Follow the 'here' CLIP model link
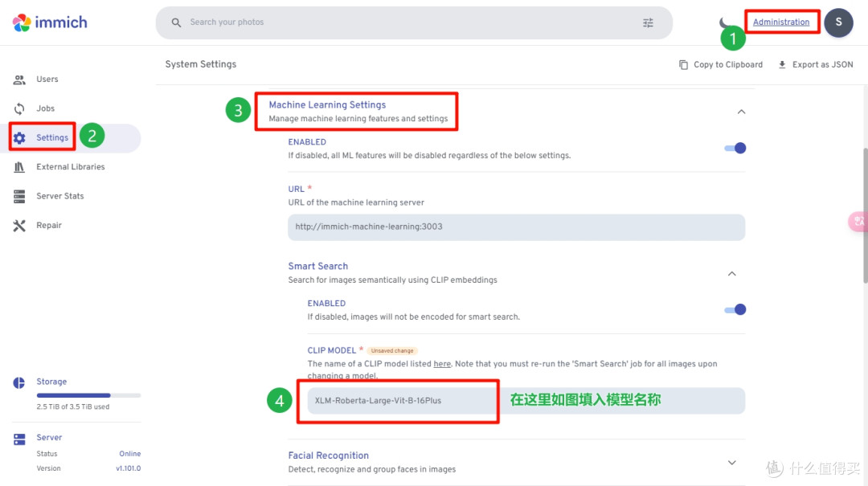Viewport: 868px width, 486px height. (x=442, y=364)
